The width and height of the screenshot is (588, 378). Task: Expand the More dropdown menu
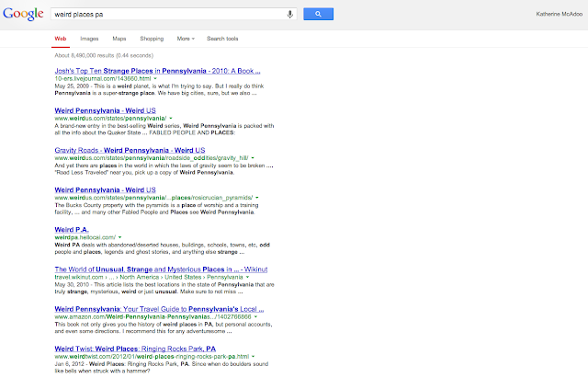186,39
